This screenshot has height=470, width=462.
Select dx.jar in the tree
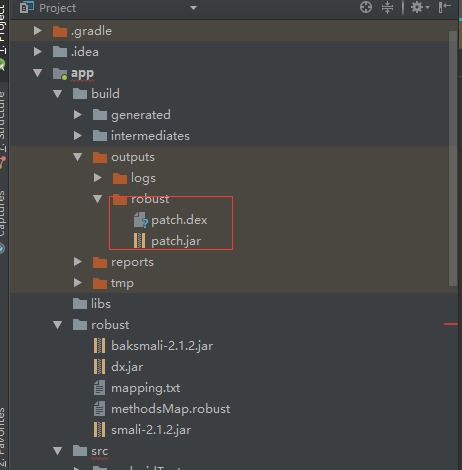[127, 367]
